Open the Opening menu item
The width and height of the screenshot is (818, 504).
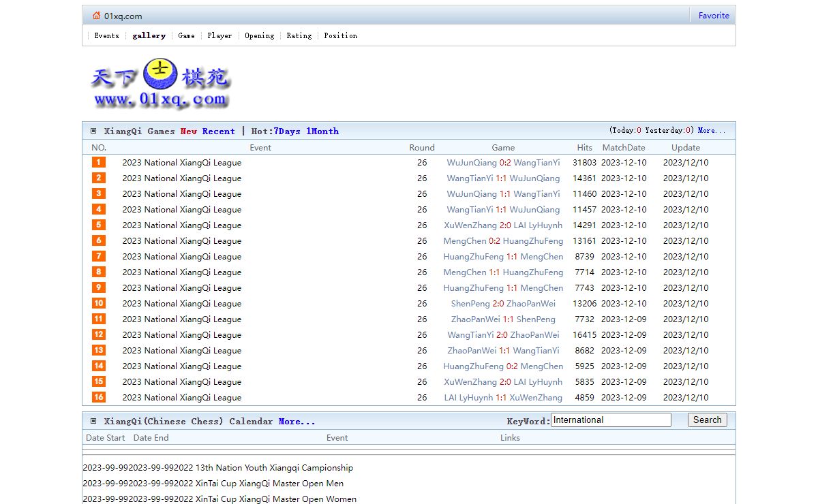tap(260, 35)
